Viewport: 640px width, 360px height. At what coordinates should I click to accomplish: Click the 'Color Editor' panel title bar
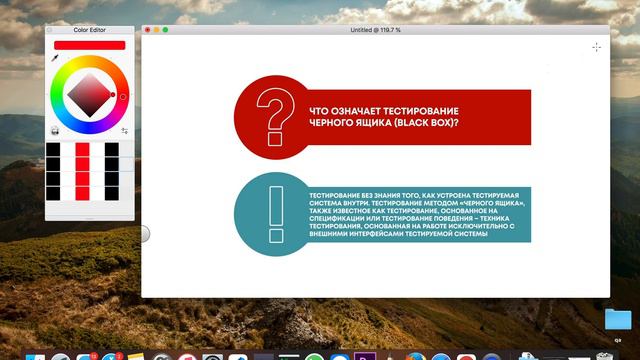[x=89, y=30]
